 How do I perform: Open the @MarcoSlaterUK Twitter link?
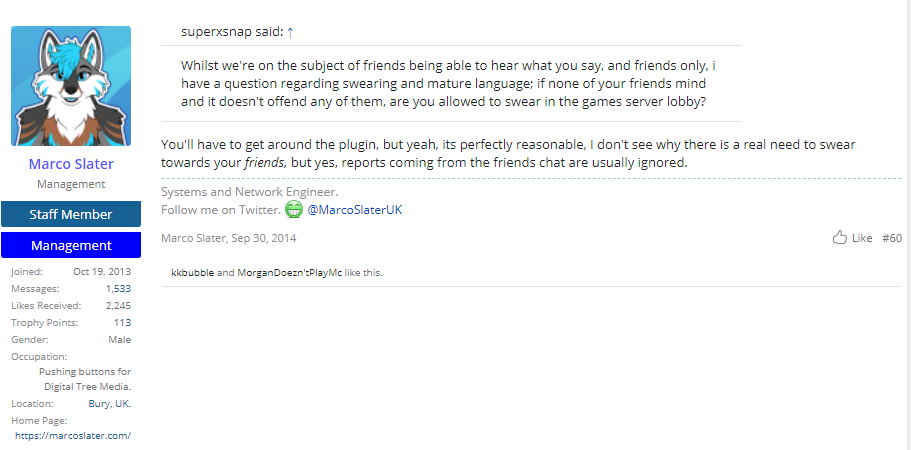355,210
